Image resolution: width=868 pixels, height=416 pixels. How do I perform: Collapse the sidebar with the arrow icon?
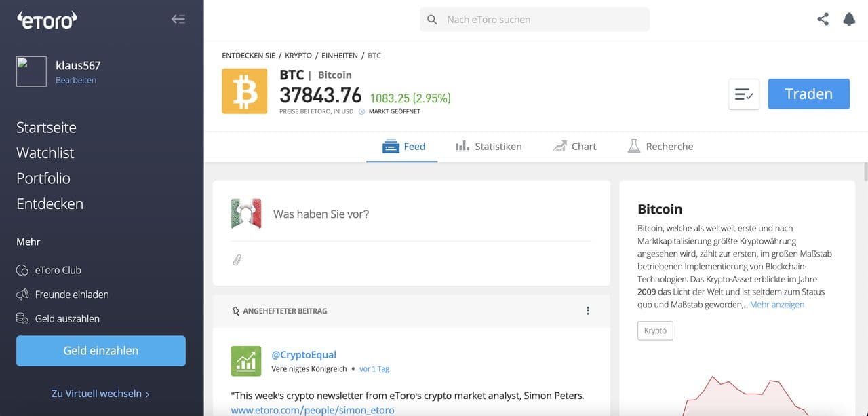[x=178, y=20]
